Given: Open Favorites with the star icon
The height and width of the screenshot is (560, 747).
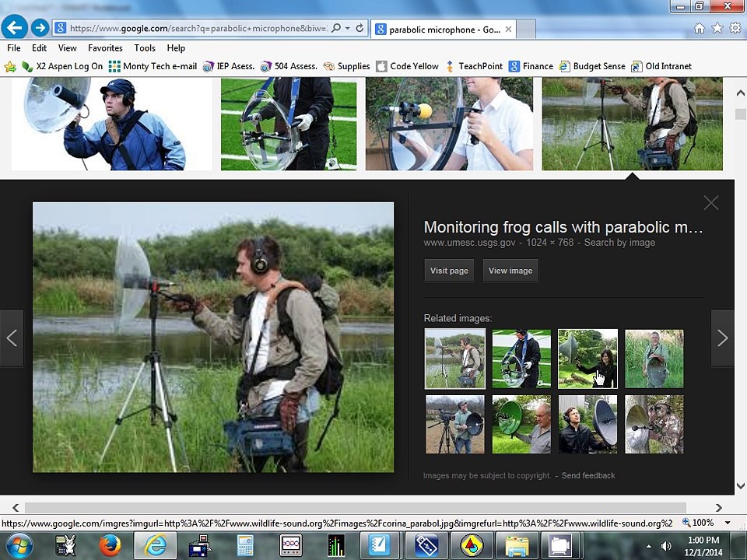Looking at the screenshot, I should (x=717, y=28).
